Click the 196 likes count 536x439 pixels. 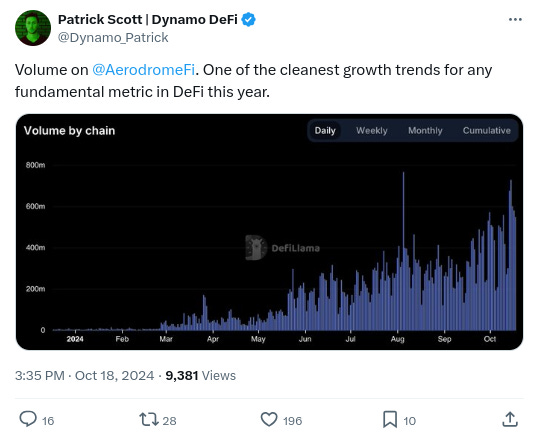coord(292,421)
